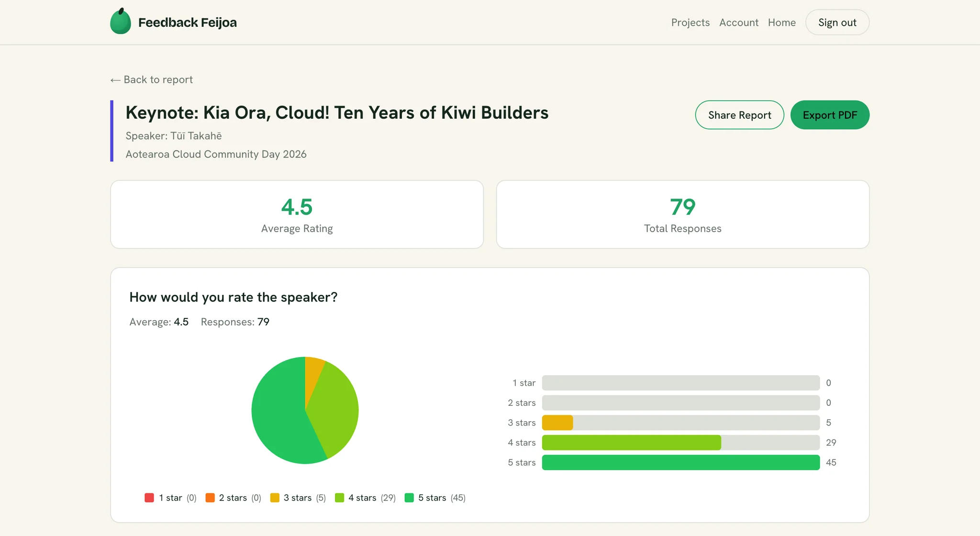Export the report as PDF
Screen dimensions: 980x536
(x=830, y=115)
